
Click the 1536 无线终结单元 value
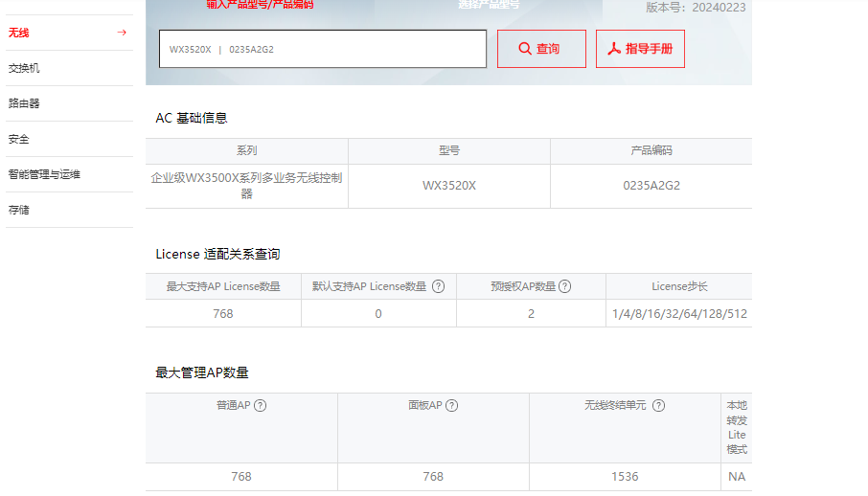[x=625, y=477]
